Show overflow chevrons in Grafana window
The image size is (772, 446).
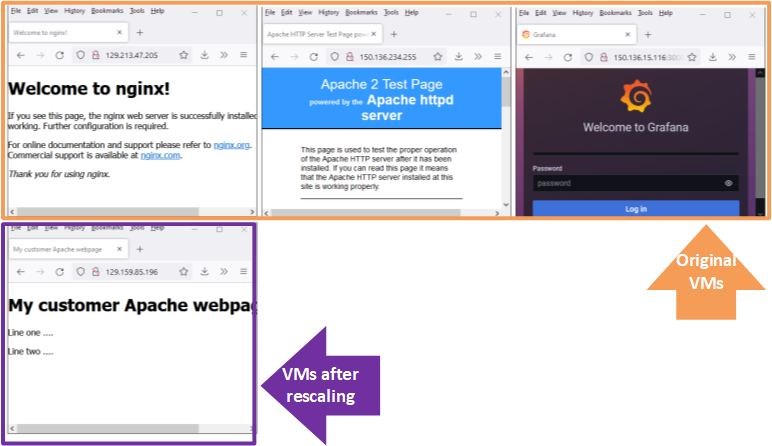coord(732,58)
